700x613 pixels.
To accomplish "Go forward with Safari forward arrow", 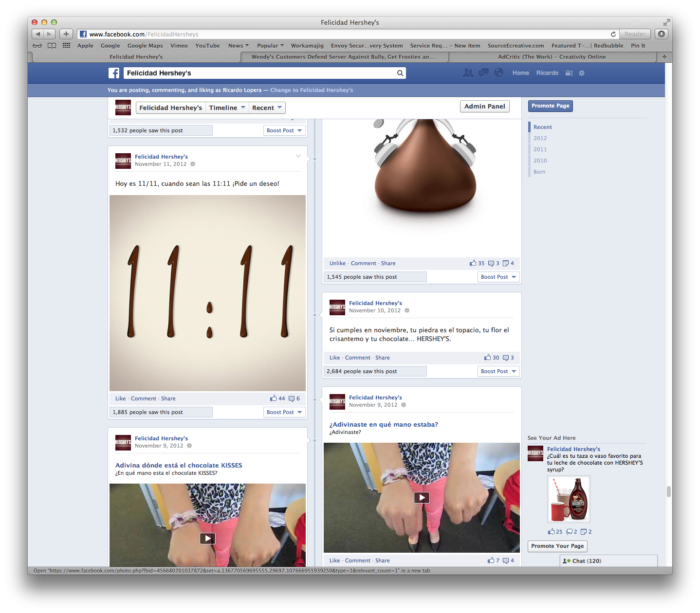I will coord(50,34).
